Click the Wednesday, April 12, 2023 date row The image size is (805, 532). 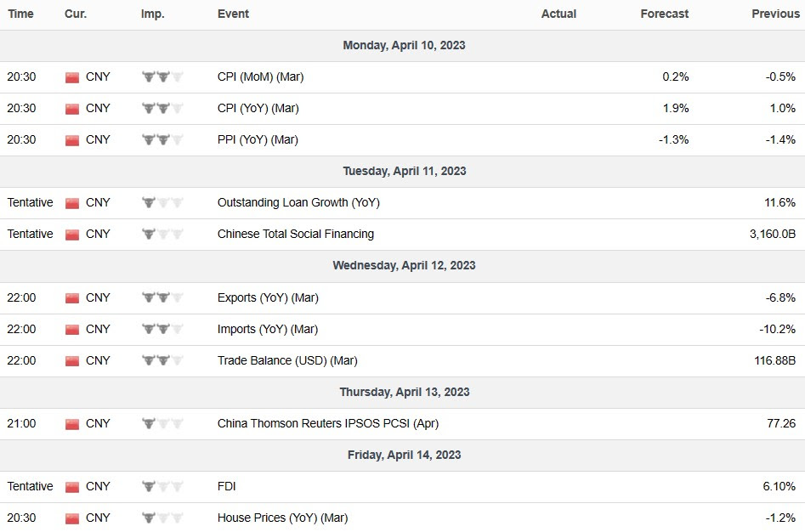click(x=404, y=266)
